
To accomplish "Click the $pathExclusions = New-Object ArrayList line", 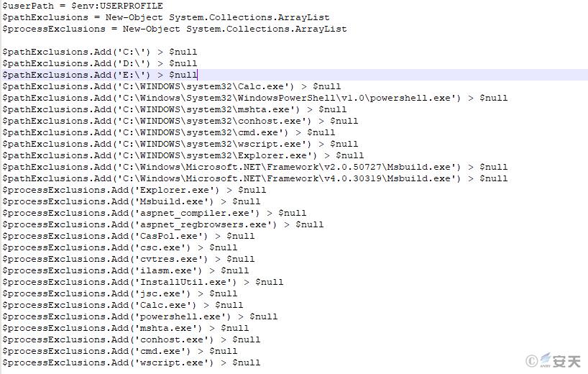I will (x=166, y=18).
